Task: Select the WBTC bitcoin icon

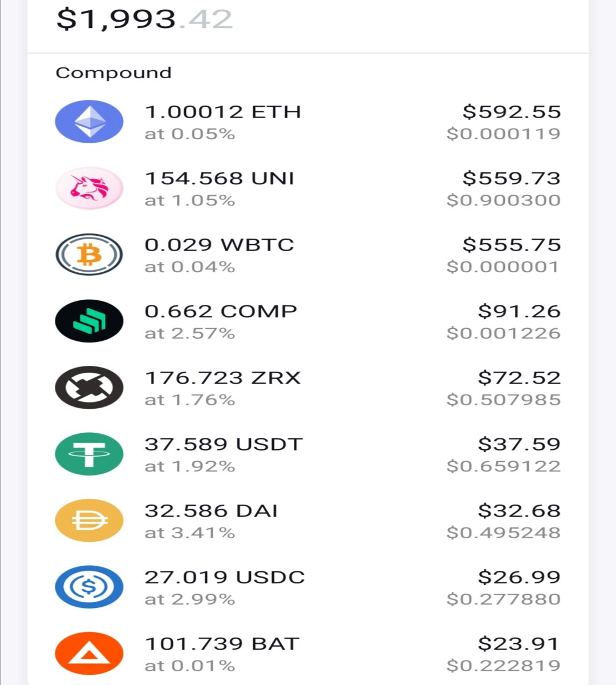Action: pyautogui.click(x=89, y=255)
